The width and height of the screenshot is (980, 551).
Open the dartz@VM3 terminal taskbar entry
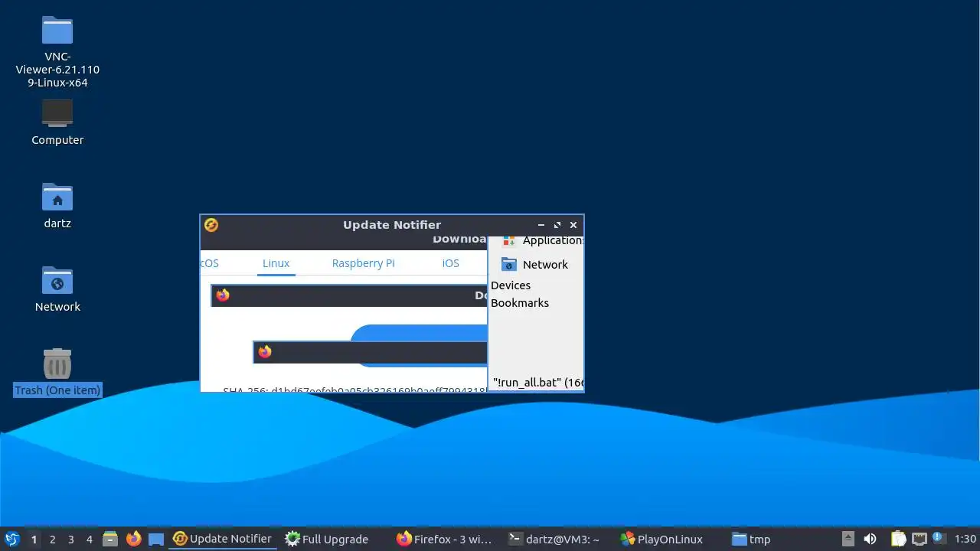tap(557, 539)
